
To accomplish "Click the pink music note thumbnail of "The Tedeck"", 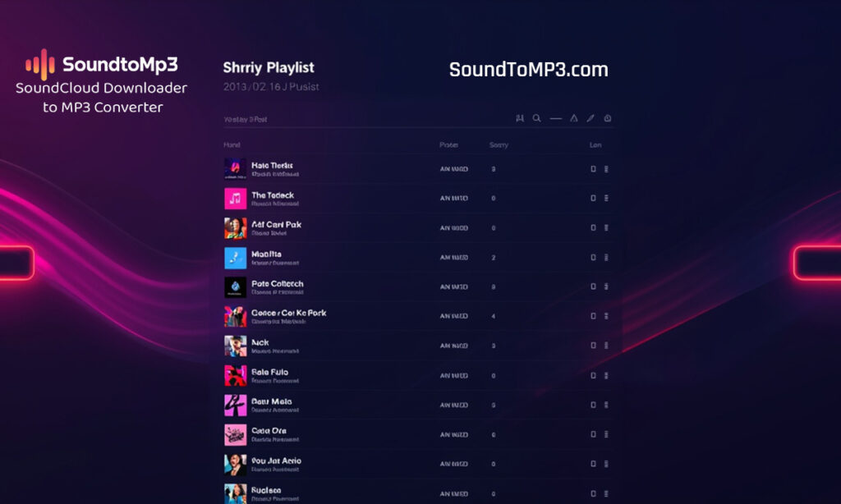I will coord(236,199).
